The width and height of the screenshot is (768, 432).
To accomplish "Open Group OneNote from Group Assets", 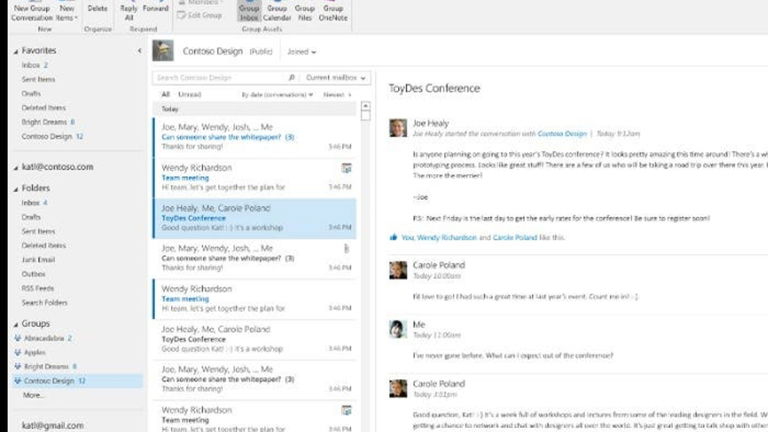I will click(333, 11).
